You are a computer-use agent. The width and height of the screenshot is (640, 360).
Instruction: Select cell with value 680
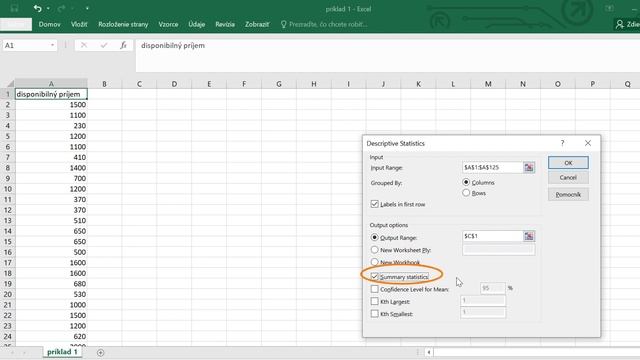pos(51,284)
